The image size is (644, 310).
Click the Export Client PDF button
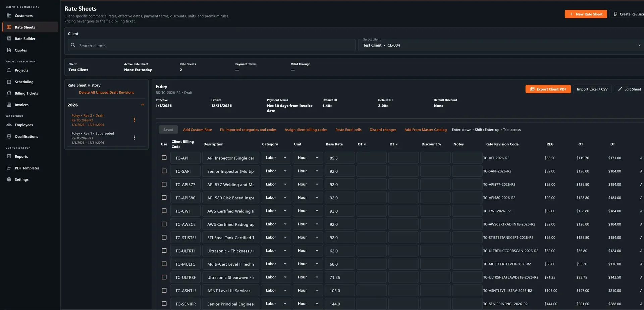(x=548, y=89)
